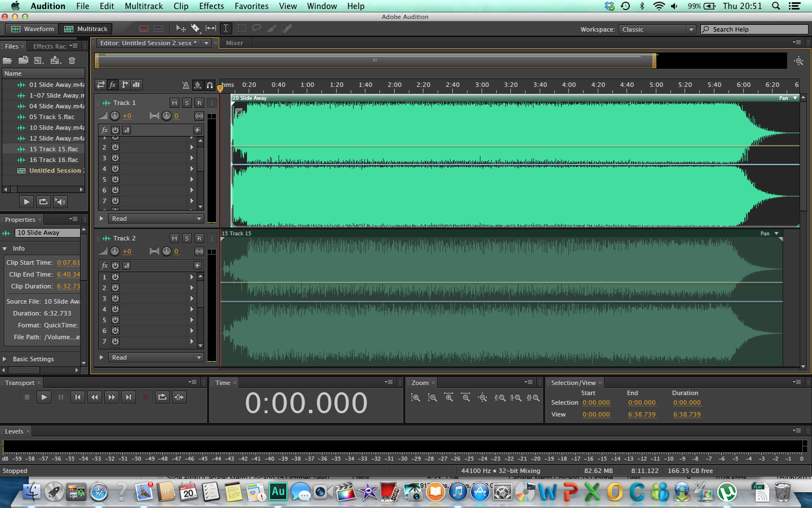
Task: Show Inputs/Outputs view in track controls
Action: click(101, 85)
